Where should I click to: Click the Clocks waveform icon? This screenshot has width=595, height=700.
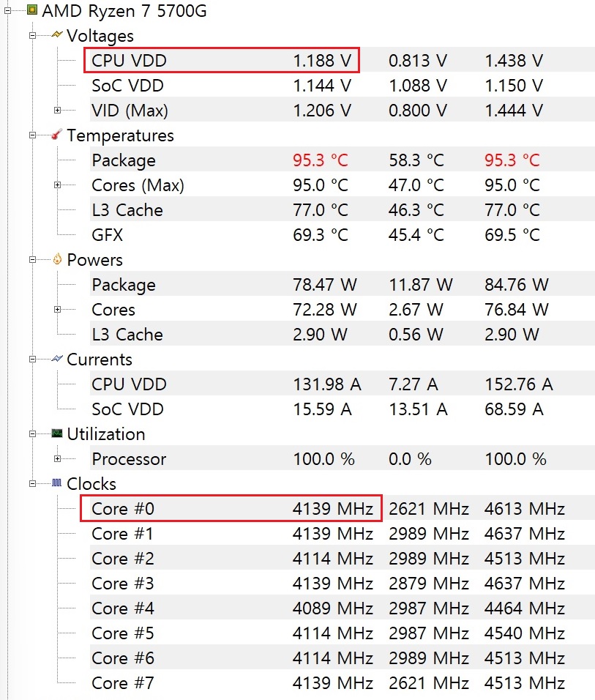pos(56,483)
